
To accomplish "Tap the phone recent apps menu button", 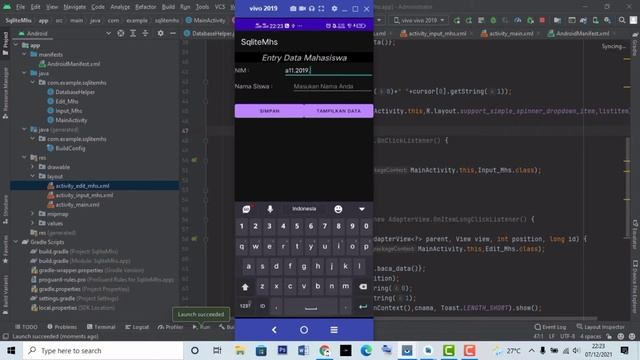I will pos(334,330).
